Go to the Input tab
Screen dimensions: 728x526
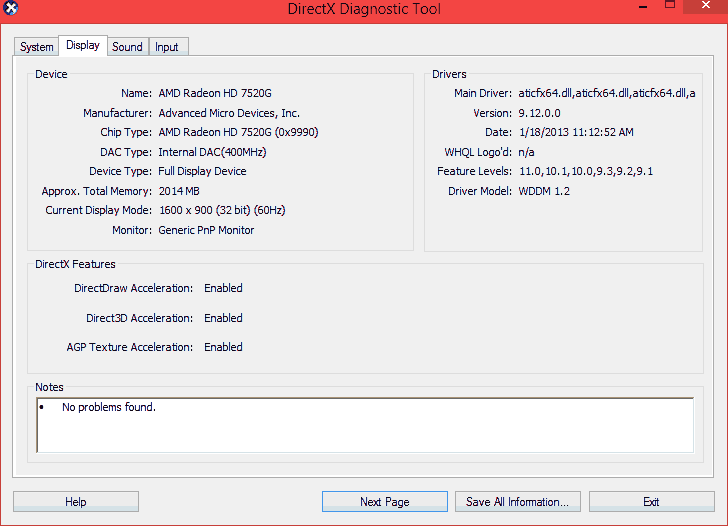(x=167, y=47)
